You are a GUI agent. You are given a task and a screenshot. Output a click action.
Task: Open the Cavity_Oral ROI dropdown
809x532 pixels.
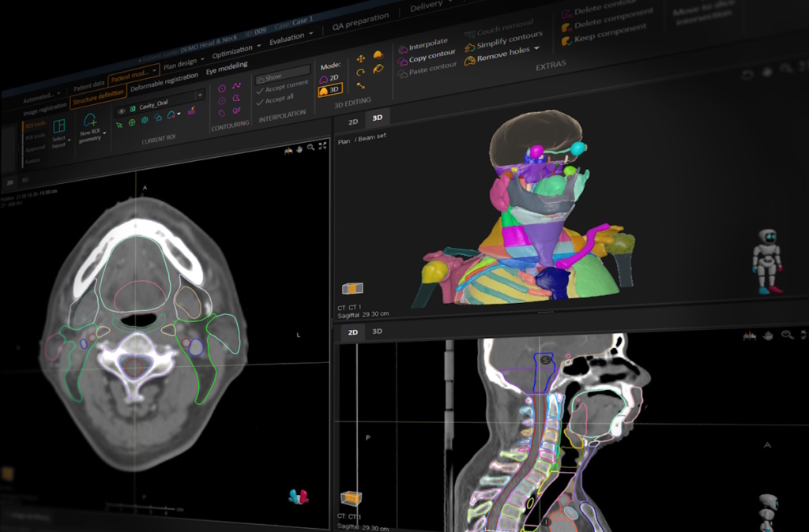click(x=199, y=96)
